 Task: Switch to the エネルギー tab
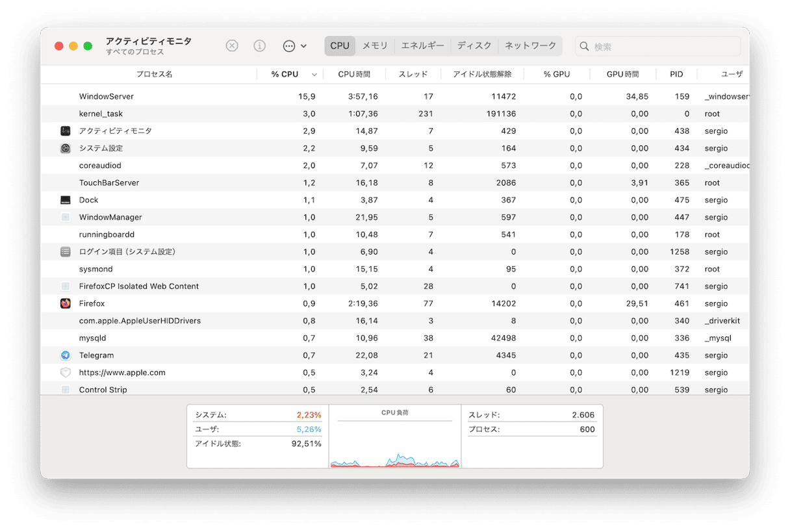pos(422,46)
